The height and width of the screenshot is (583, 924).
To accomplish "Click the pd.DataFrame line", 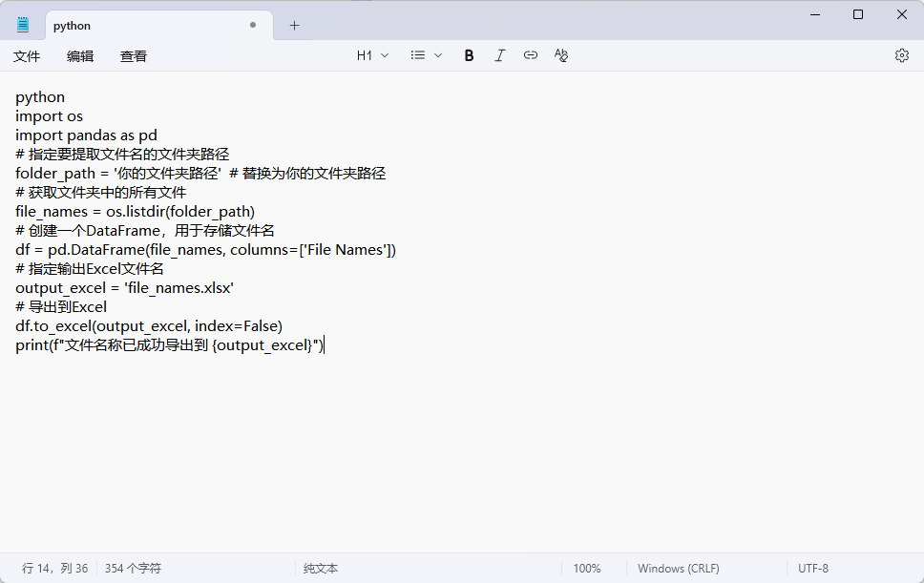I will click(205, 250).
